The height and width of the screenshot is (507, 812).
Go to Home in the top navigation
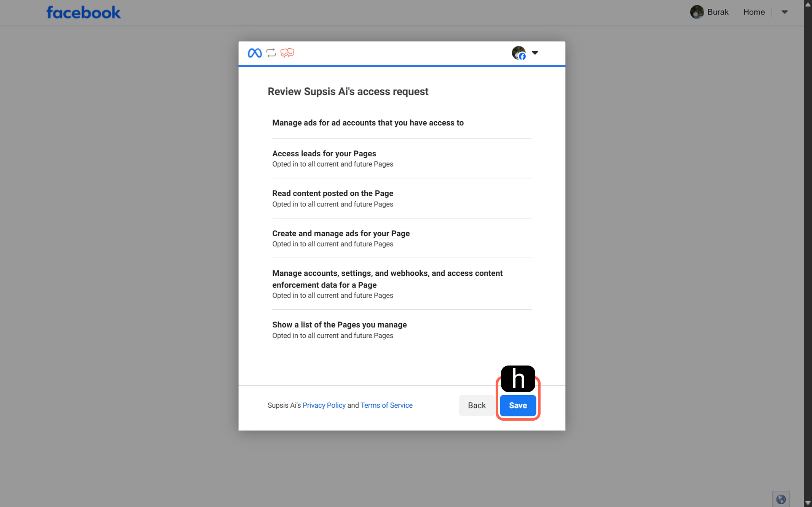[x=754, y=12]
